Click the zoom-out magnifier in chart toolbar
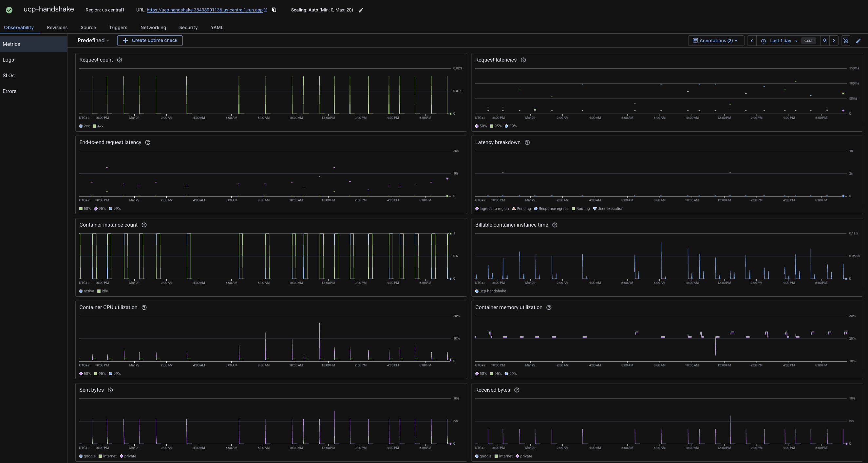Viewport: 868px width, 463px height. (824, 40)
